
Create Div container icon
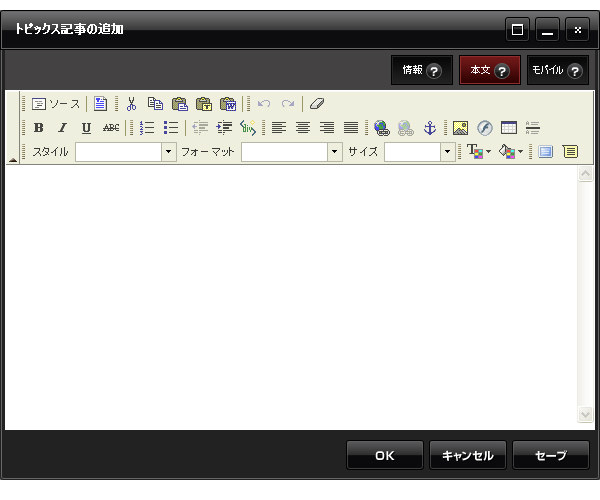(248, 128)
